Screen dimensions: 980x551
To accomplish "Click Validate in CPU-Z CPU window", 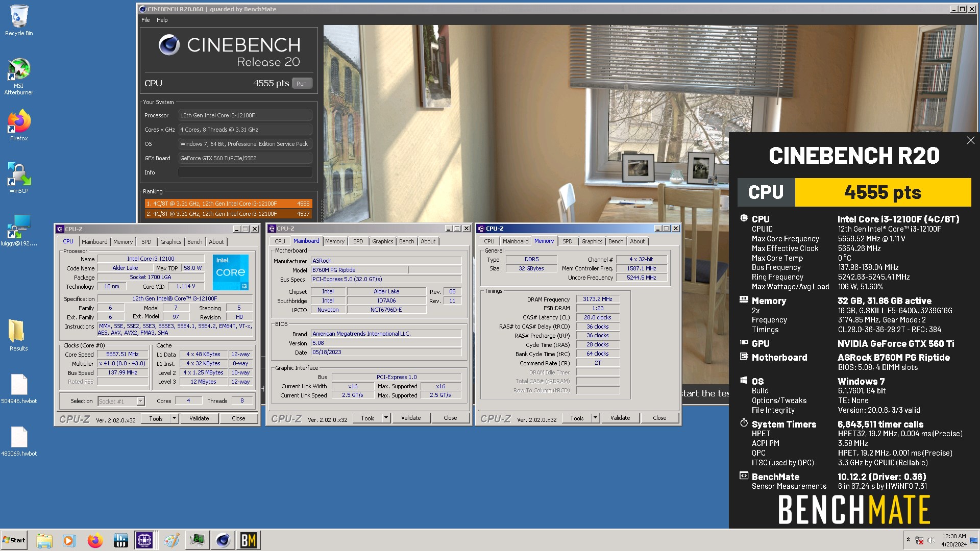I will [199, 418].
